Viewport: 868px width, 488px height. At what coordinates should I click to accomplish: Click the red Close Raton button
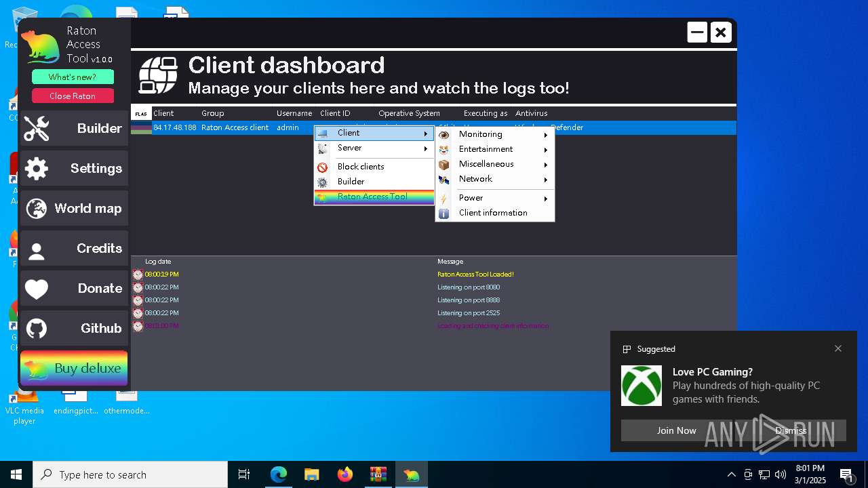(x=73, y=96)
